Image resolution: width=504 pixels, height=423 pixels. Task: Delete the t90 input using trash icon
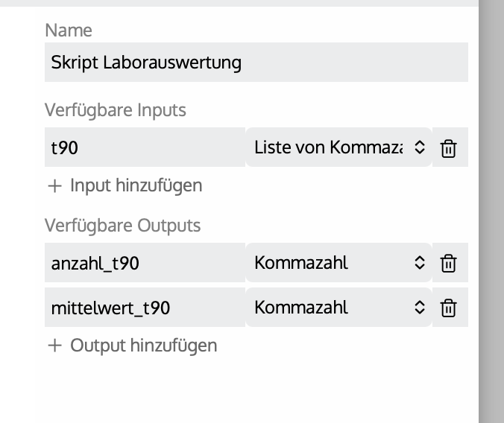coord(448,148)
